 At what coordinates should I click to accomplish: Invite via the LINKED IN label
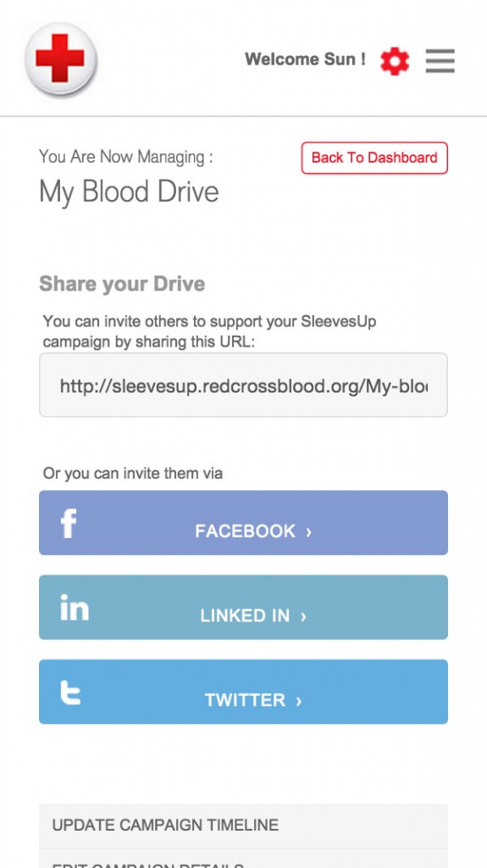[x=245, y=615]
